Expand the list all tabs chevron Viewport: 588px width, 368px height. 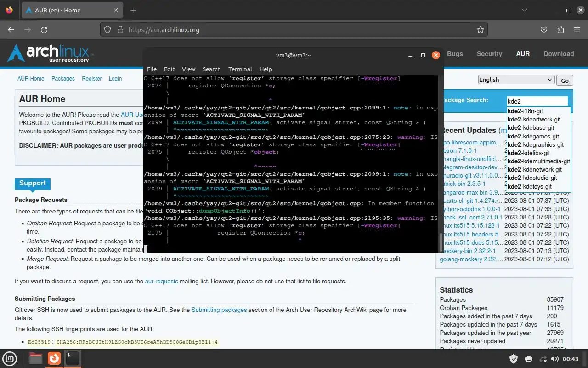click(525, 10)
